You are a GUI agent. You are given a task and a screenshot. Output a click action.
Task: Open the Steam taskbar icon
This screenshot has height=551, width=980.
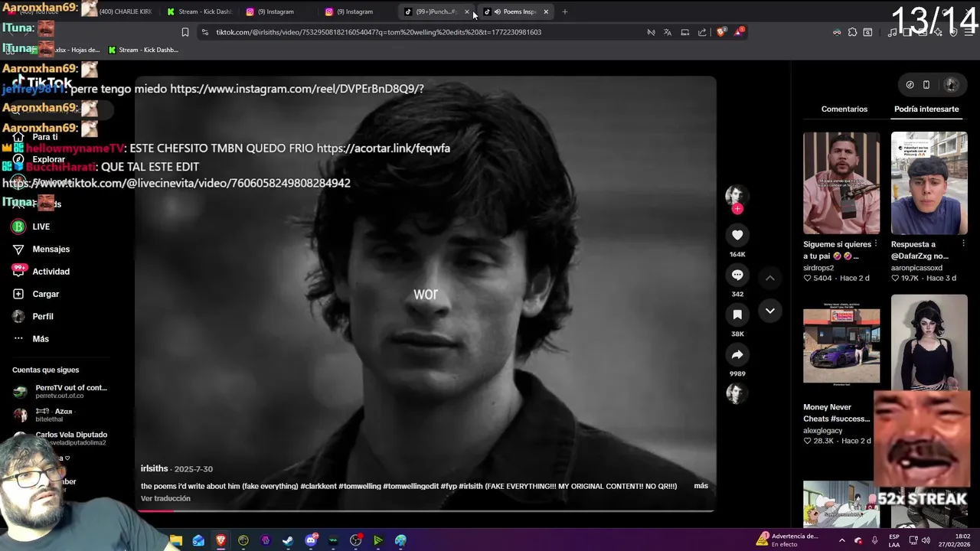(x=288, y=540)
